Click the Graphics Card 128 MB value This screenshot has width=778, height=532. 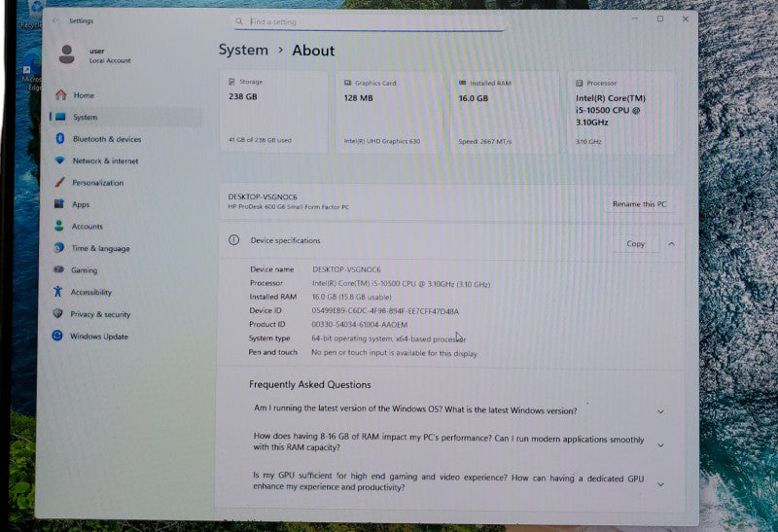pyautogui.click(x=358, y=98)
